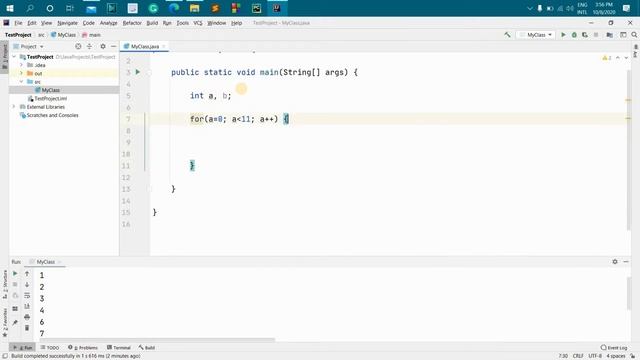Open the File menu
Image resolution: width=640 pixels, height=360 pixels.
[x=18, y=23]
